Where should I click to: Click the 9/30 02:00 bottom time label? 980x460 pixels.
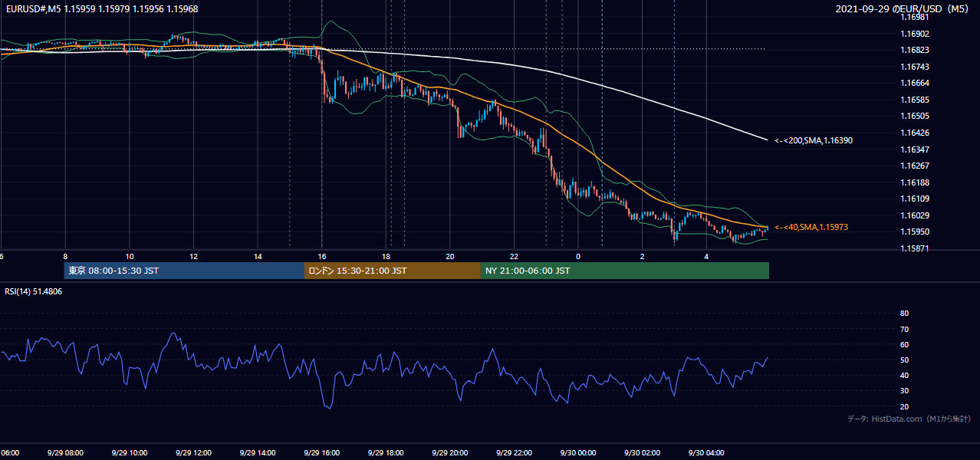[x=643, y=452]
